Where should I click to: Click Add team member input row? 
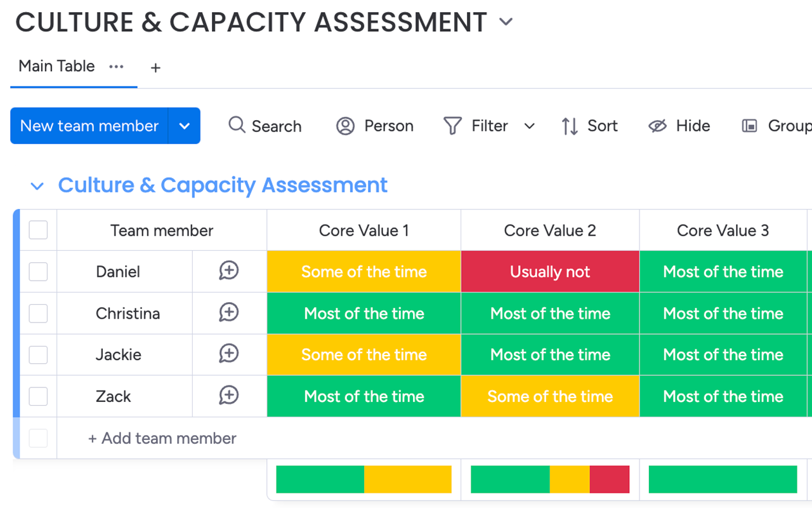162,438
